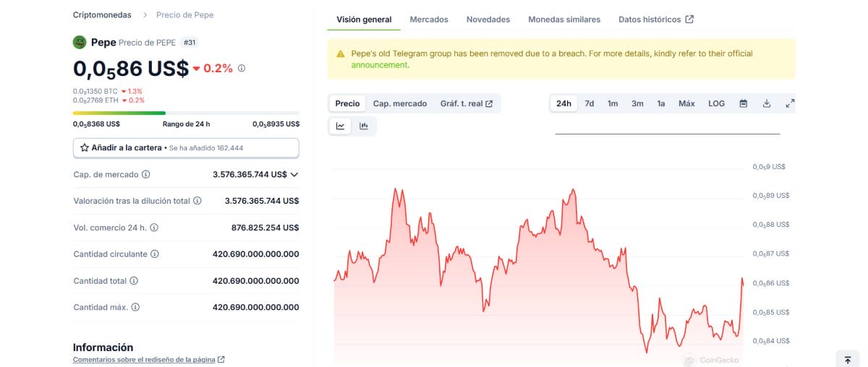Select the 7d chart range
This screenshot has width=868, height=367.
590,103
